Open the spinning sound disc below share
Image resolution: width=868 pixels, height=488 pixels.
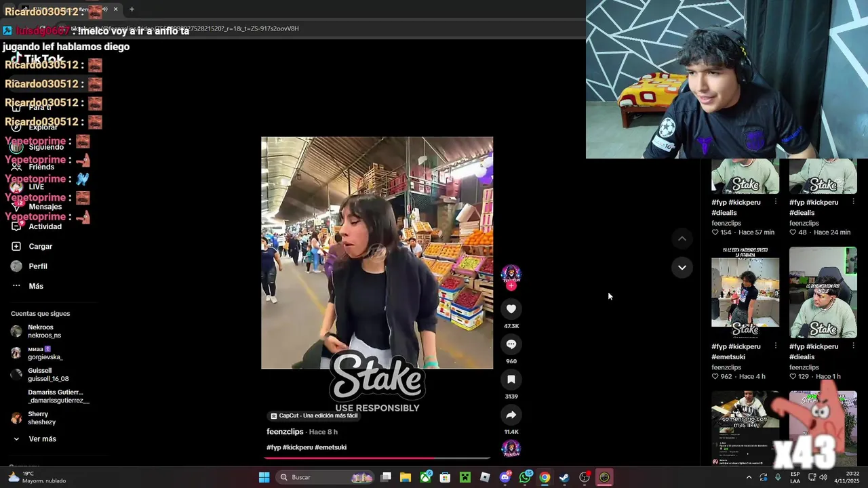511,449
